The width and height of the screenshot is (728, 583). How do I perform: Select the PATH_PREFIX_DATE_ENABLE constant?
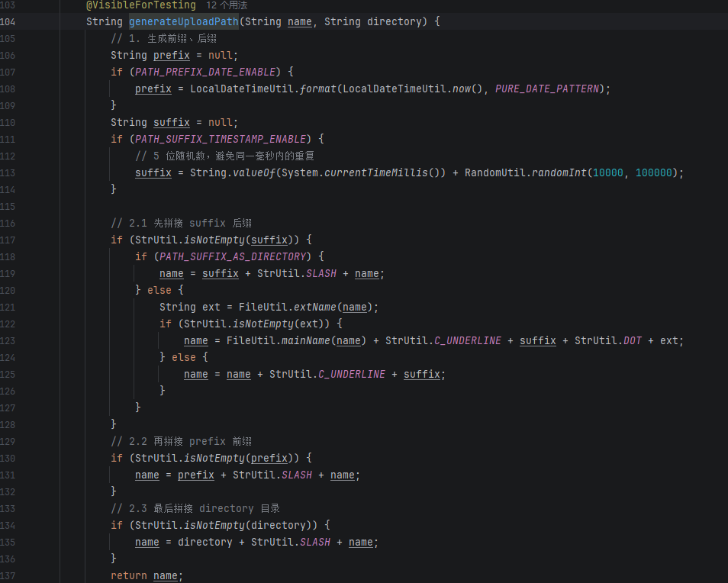[x=205, y=72]
